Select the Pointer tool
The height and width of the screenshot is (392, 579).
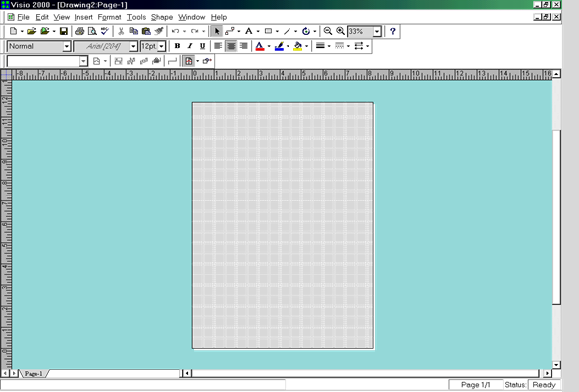click(x=217, y=31)
